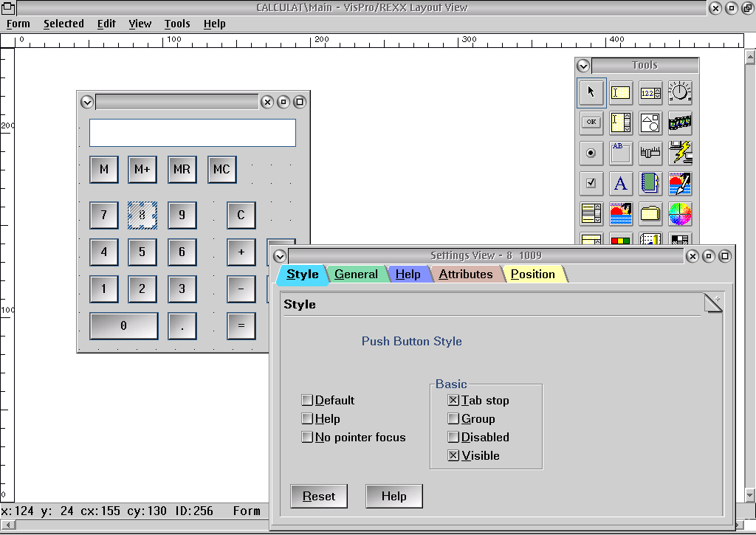Viewport: 756px width, 535px height.
Task: Open the Help menu in the menu bar
Action: click(x=214, y=24)
